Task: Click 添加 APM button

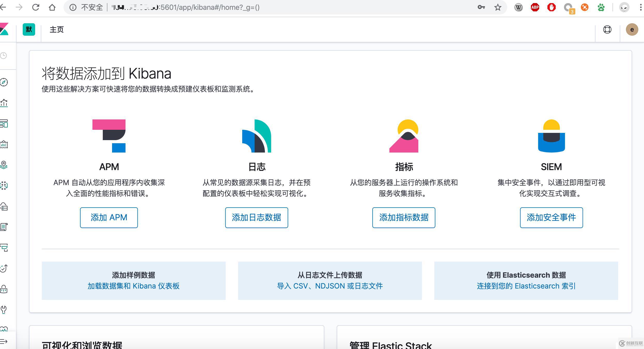Action: (108, 217)
